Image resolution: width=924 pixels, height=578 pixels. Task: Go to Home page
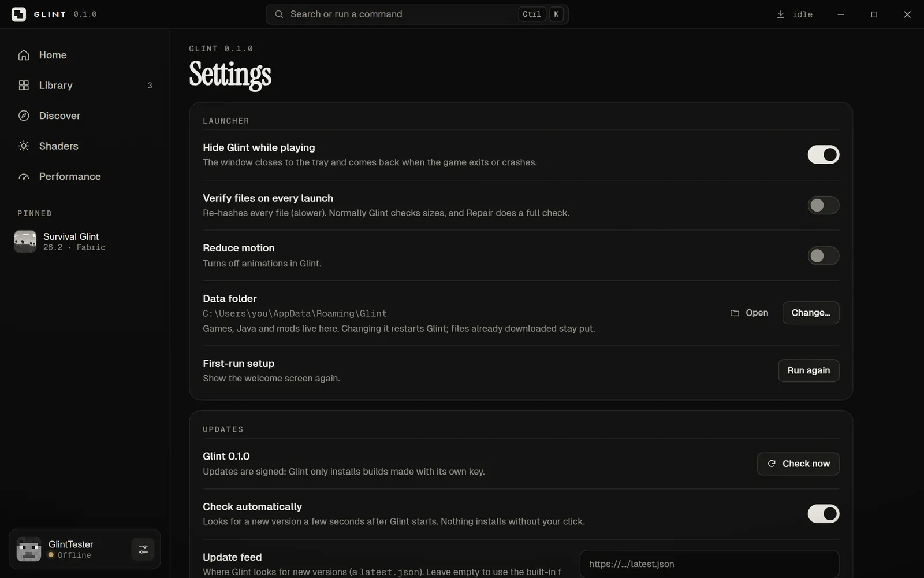(85, 55)
